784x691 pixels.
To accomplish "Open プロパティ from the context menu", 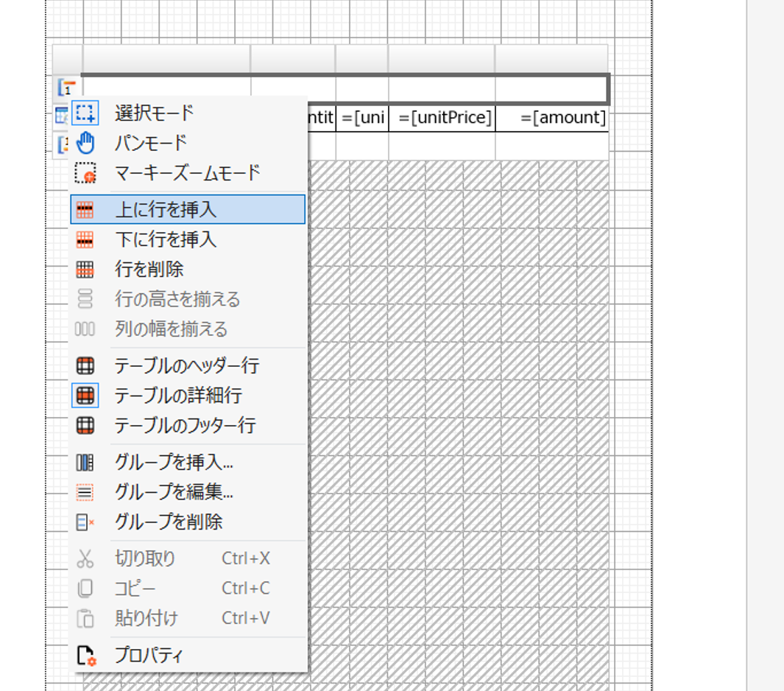I will click(x=188, y=655).
